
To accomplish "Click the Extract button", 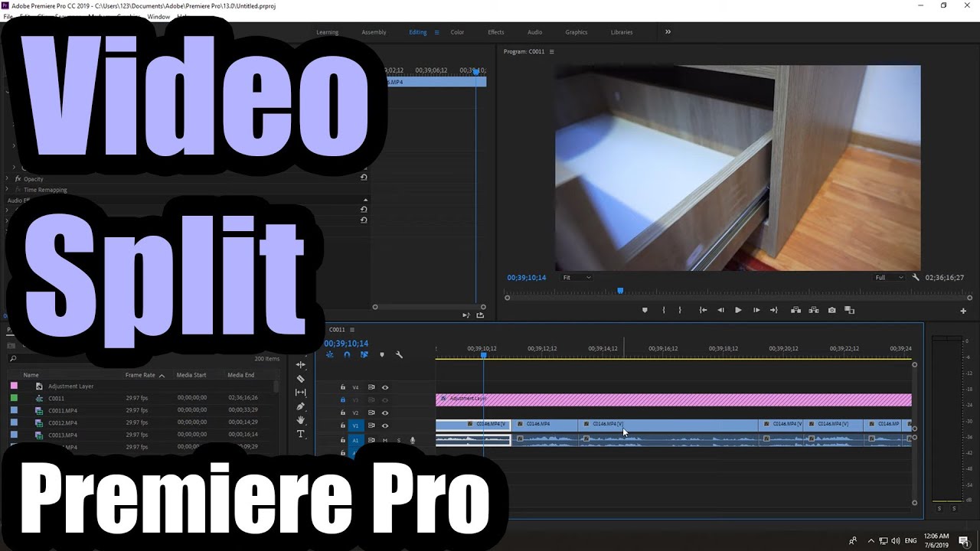I will point(814,310).
